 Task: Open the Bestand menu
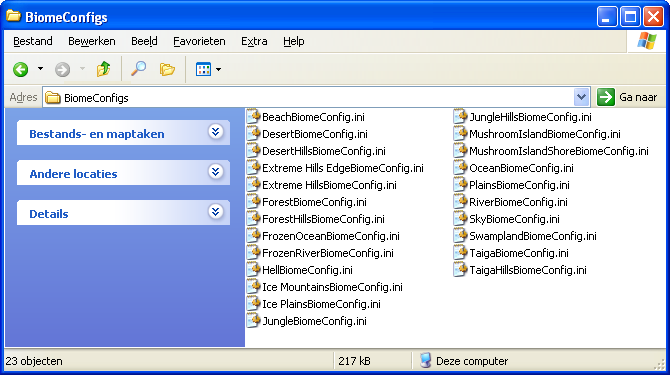[33, 41]
